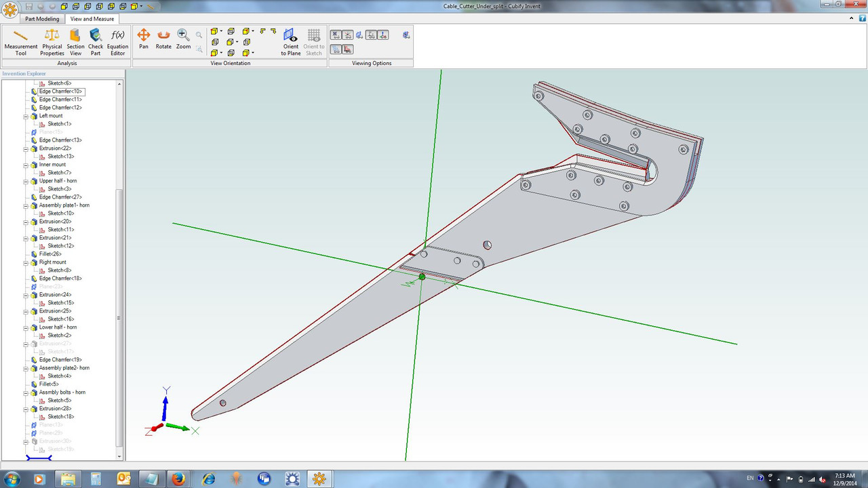Collapse the Extrusion<22> tree node
The image size is (868, 488).
(x=26, y=148)
